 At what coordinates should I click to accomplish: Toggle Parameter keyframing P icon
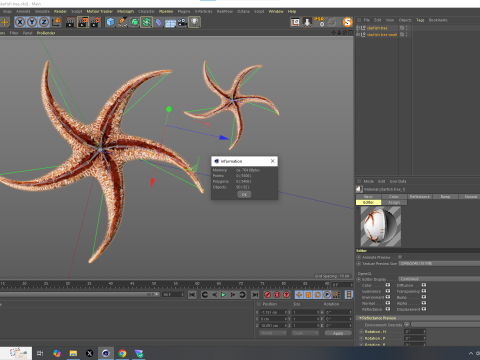click(x=327, y=295)
